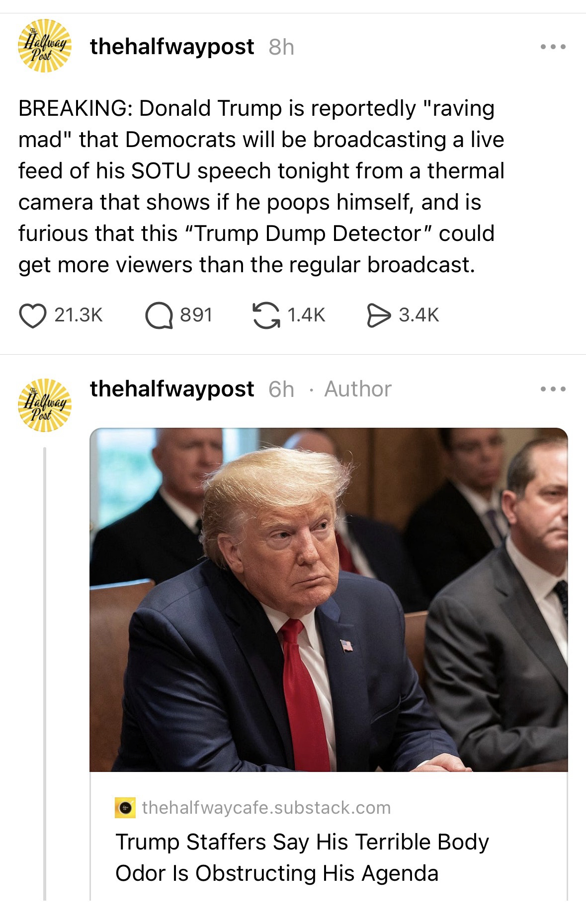
Task: Tap the substack favicon in link card
Action: coord(126,808)
